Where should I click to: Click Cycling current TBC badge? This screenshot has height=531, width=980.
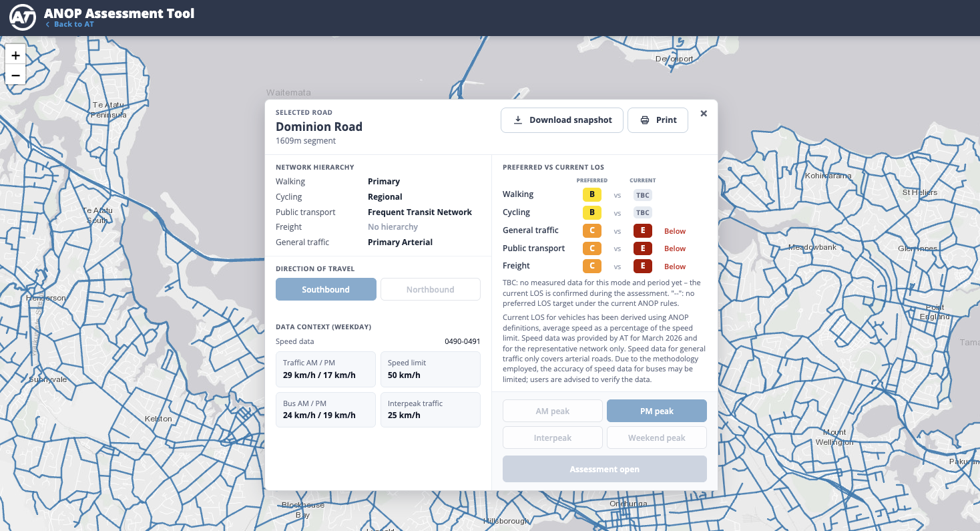coord(642,212)
